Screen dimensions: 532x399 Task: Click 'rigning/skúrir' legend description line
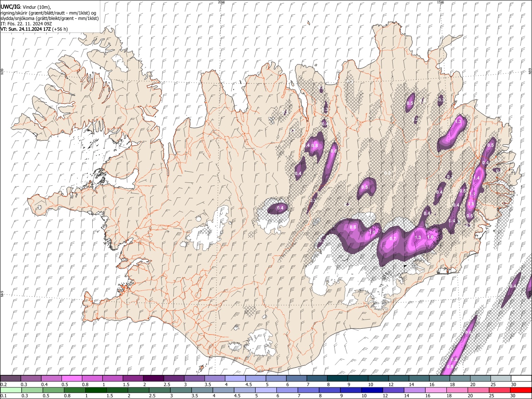point(49,12)
